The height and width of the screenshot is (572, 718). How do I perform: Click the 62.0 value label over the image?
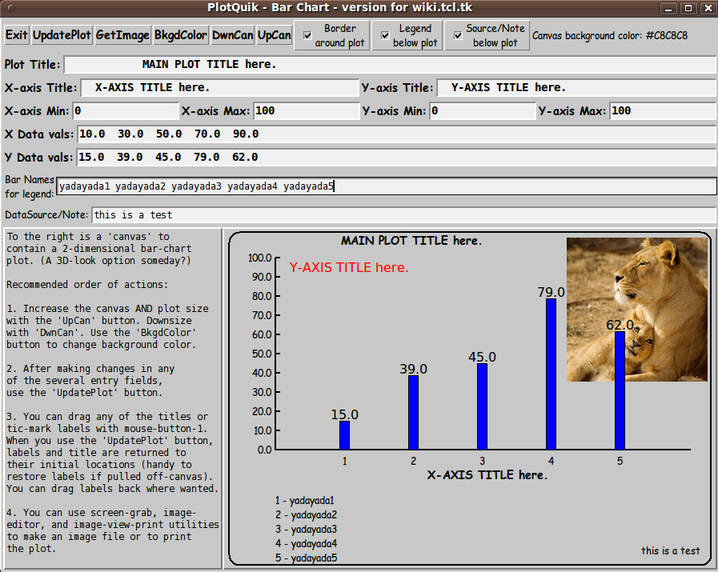pyautogui.click(x=620, y=325)
